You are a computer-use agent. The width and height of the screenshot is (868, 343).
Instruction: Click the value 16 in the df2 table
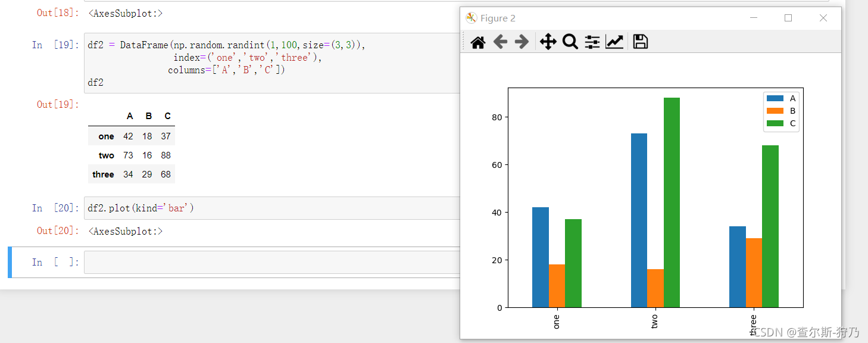(147, 155)
